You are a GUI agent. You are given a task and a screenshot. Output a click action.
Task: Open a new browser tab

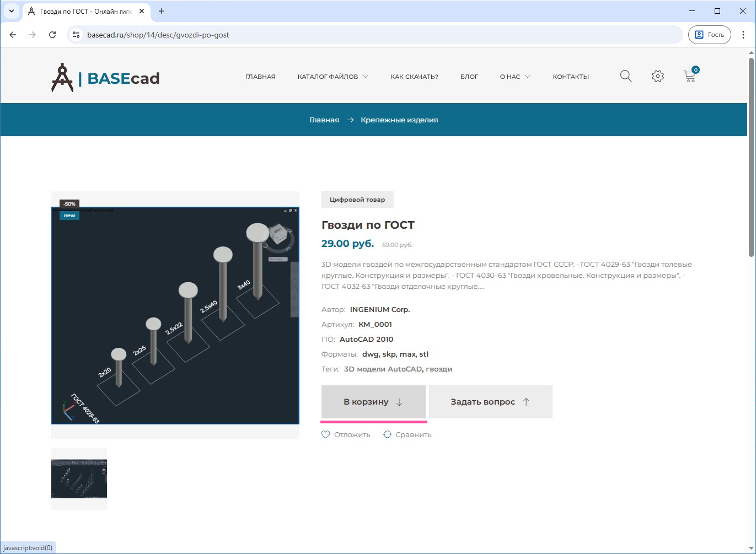[162, 11]
